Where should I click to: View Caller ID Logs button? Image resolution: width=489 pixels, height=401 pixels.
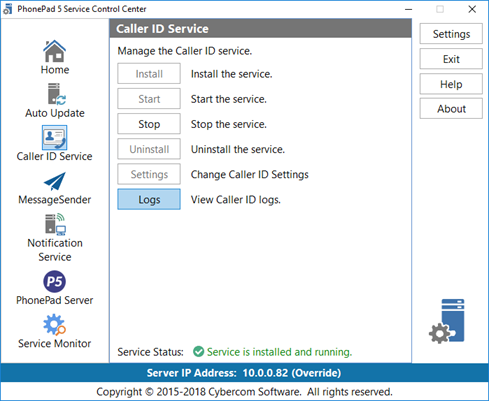(149, 199)
